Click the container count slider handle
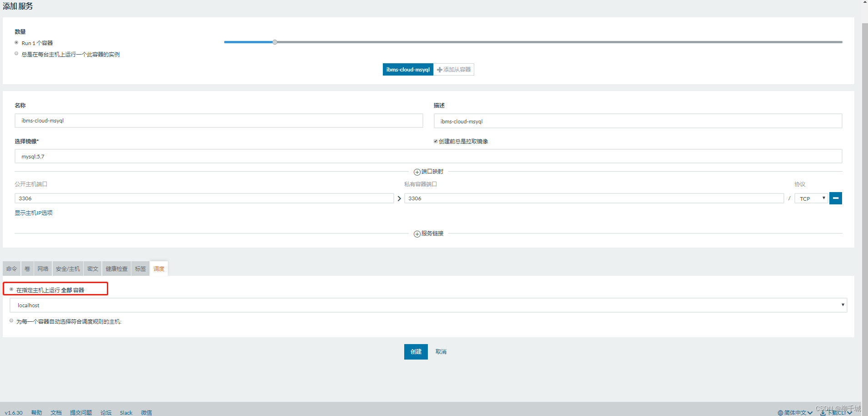Image resolution: width=868 pixels, height=416 pixels. point(275,42)
